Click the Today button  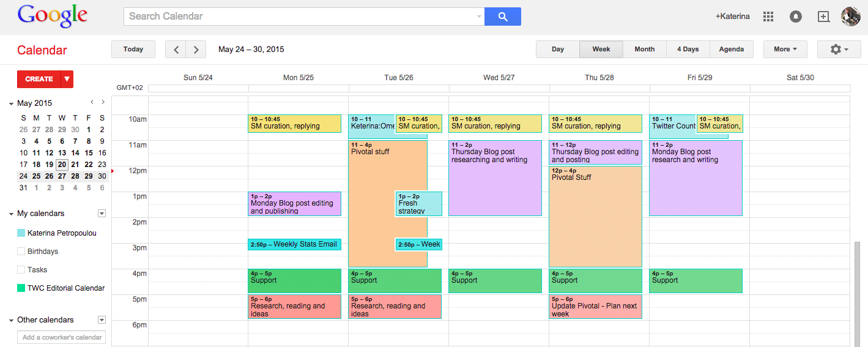click(133, 50)
